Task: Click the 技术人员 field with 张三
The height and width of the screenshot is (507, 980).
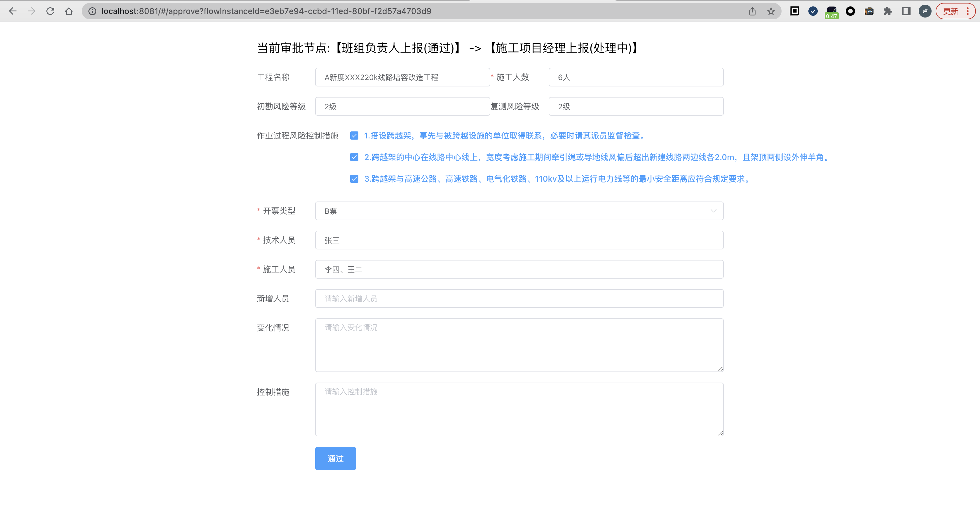Action: tap(519, 240)
